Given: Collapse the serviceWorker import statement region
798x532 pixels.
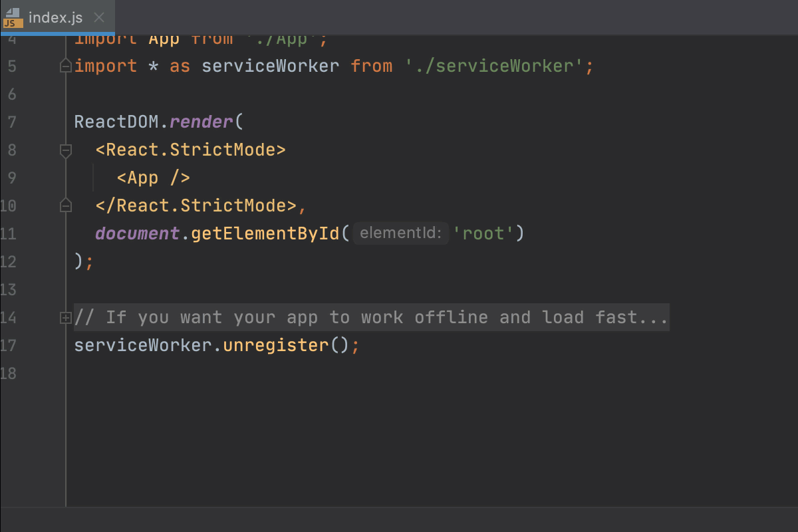Looking at the screenshot, I should (65, 66).
